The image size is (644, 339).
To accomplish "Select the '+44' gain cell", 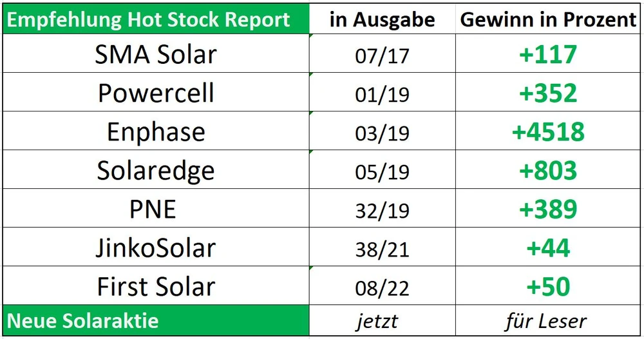I will click(548, 248).
